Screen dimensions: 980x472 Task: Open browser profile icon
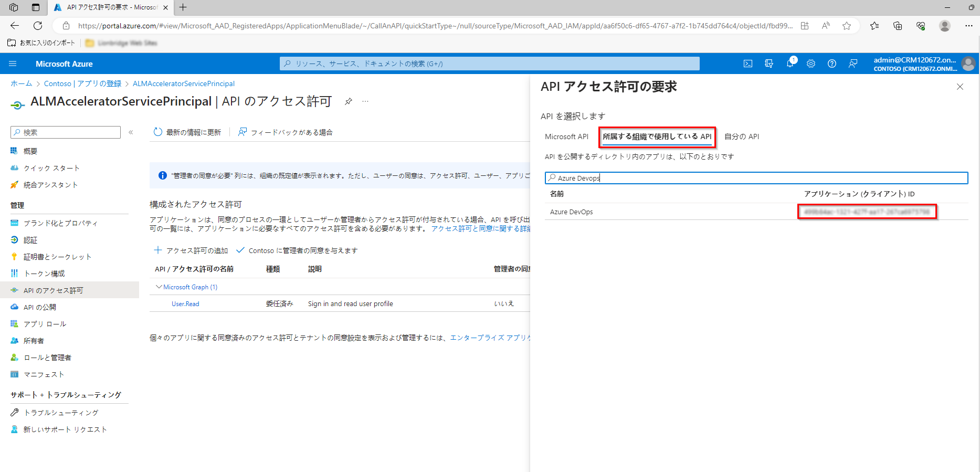[x=945, y=26]
